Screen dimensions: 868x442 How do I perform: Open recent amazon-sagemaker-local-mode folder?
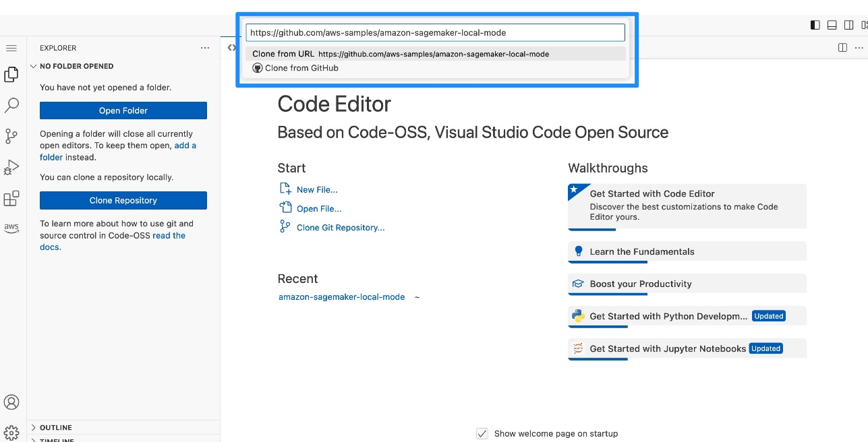click(342, 296)
